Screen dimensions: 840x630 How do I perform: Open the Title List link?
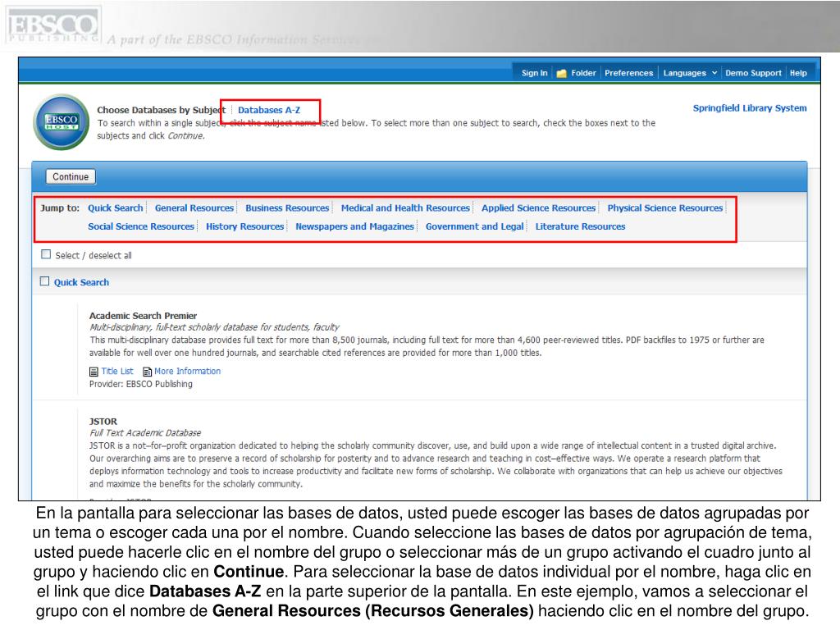[117, 372]
